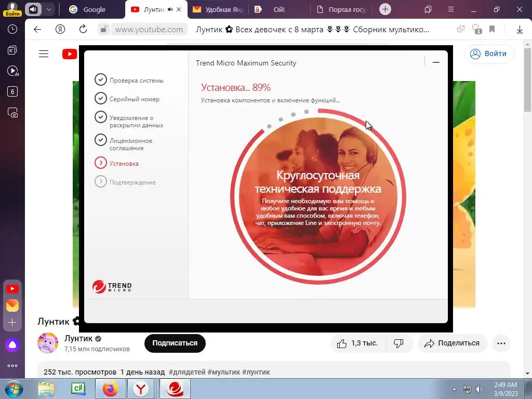Click the Подписаться subscribe button
The width and height of the screenshot is (532, 399).
click(x=175, y=343)
